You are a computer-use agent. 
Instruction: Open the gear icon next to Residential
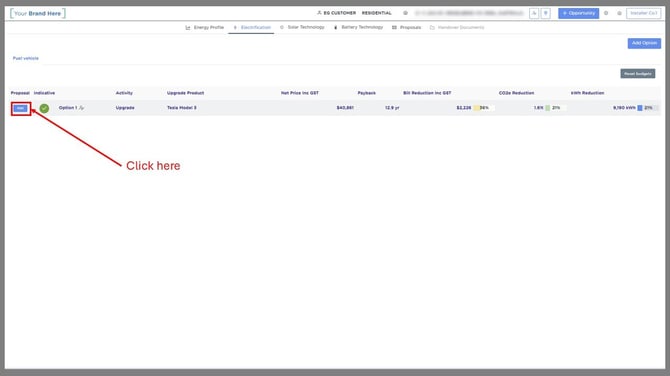coord(405,13)
